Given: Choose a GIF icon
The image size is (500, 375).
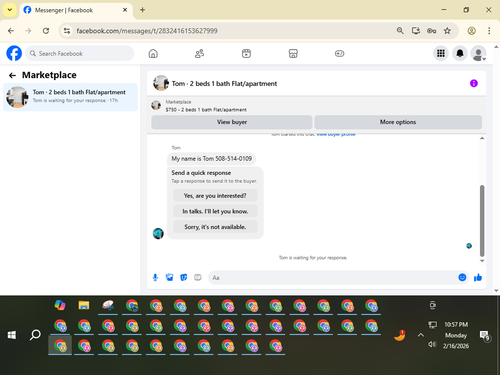Looking at the screenshot, I should coord(198,277).
